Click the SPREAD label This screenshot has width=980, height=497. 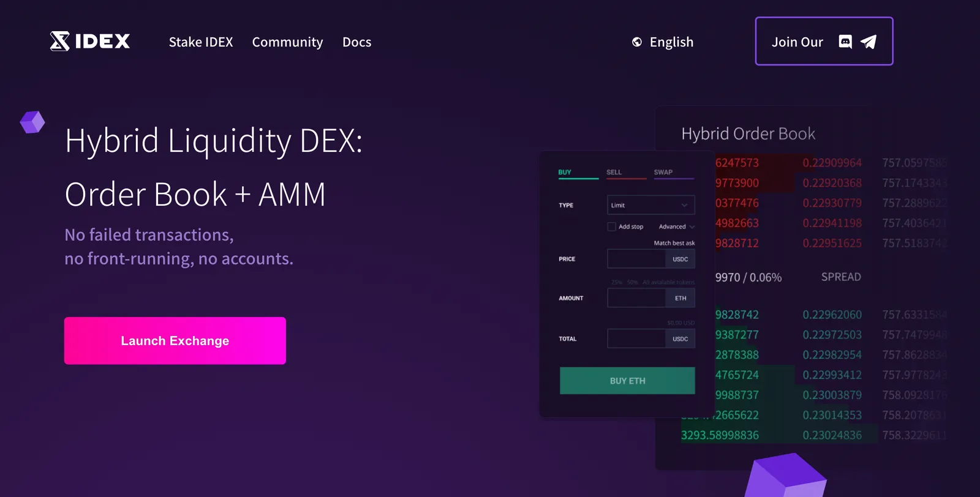[x=841, y=277]
